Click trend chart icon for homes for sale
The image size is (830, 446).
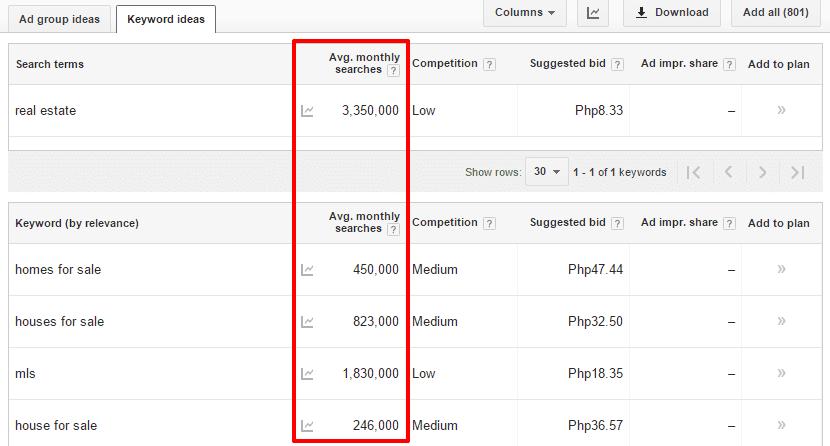pyautogui.click(x=307, y=270)
